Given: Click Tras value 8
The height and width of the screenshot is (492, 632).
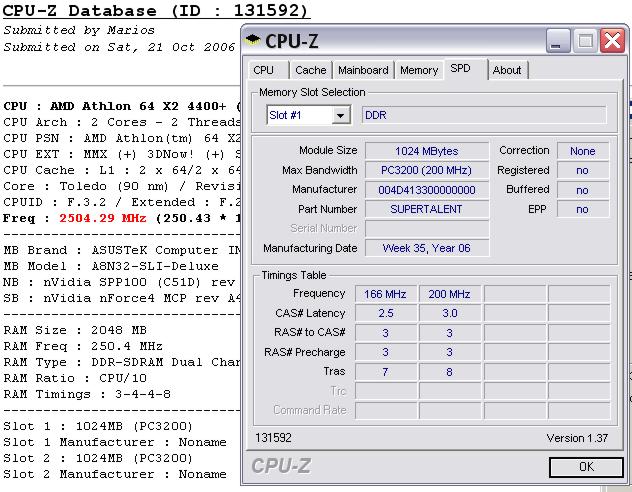Looking at the screenshot, I should [450, 372].
